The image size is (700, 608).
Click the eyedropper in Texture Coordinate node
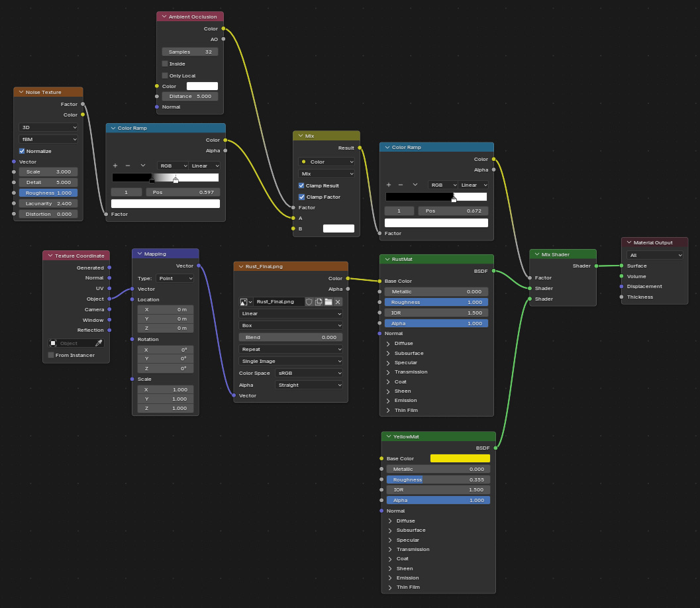(99, 343)
